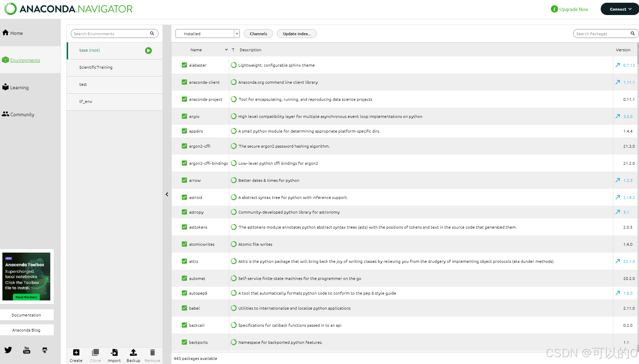Toggle the backports package checkbox
639x364 pixels.
(x=184, y=342)
